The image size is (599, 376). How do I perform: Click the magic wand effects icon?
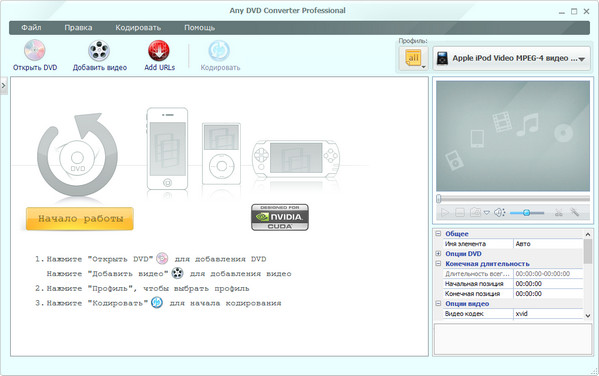click(x=575, y=212)
